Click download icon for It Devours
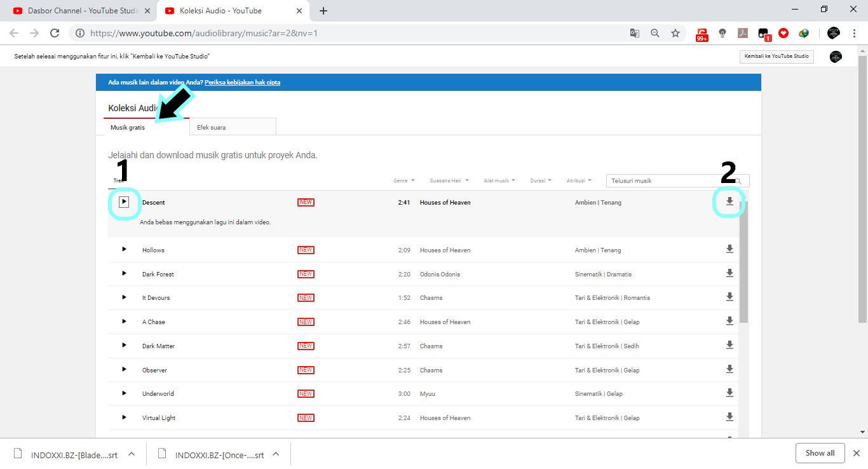The image size is (868, 469). 729,297
